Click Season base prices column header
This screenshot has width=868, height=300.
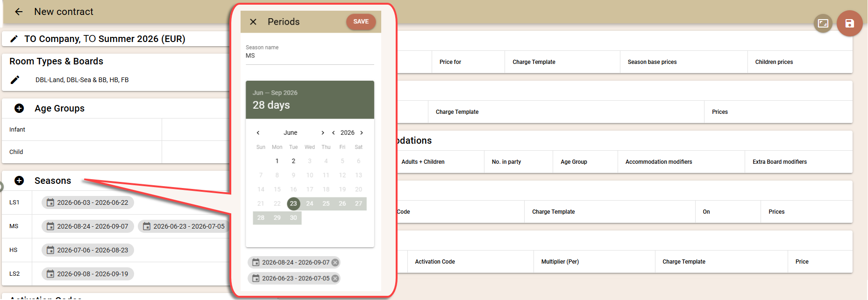652,62
